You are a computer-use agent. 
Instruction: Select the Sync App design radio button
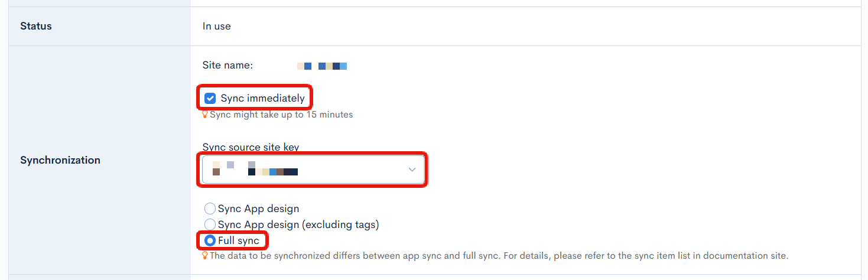coord(210,209)
